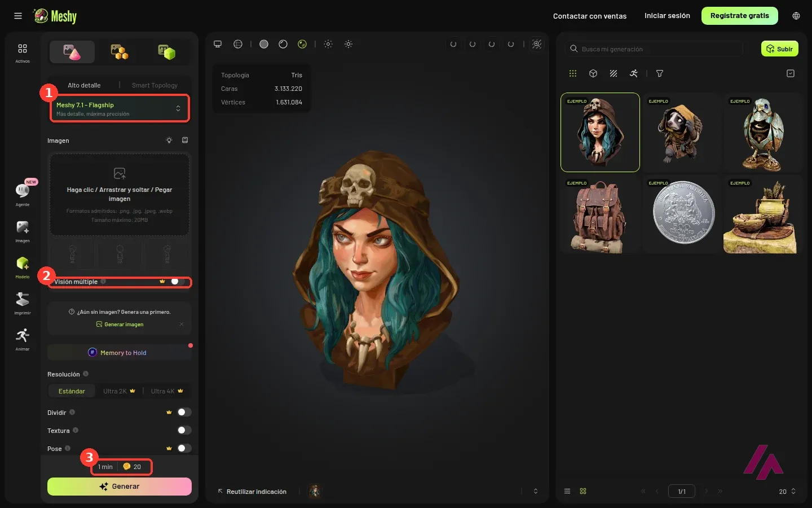Select the outline circle shading mode
Screen dimensions: 812x508
[283, 44]
